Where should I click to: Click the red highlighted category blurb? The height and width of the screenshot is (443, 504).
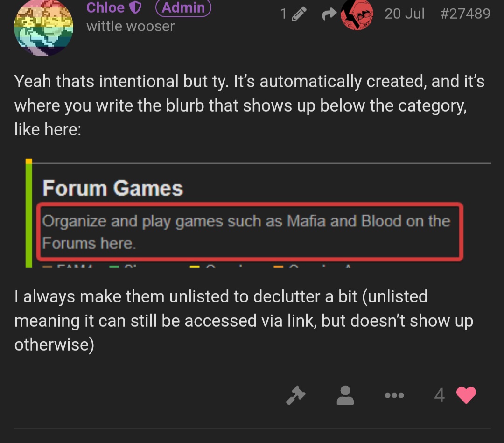pyautogui.click(x=250, y=232)
